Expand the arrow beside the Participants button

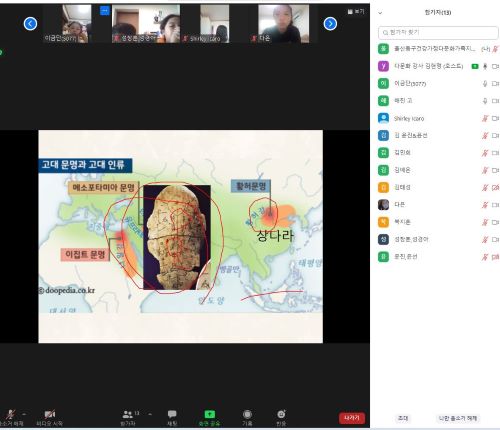150,414
